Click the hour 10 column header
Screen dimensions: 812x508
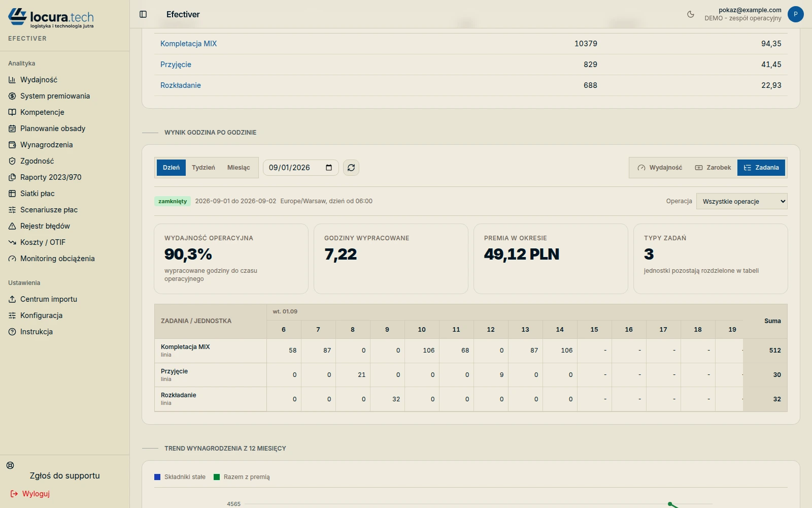click(x=422, y=330)
